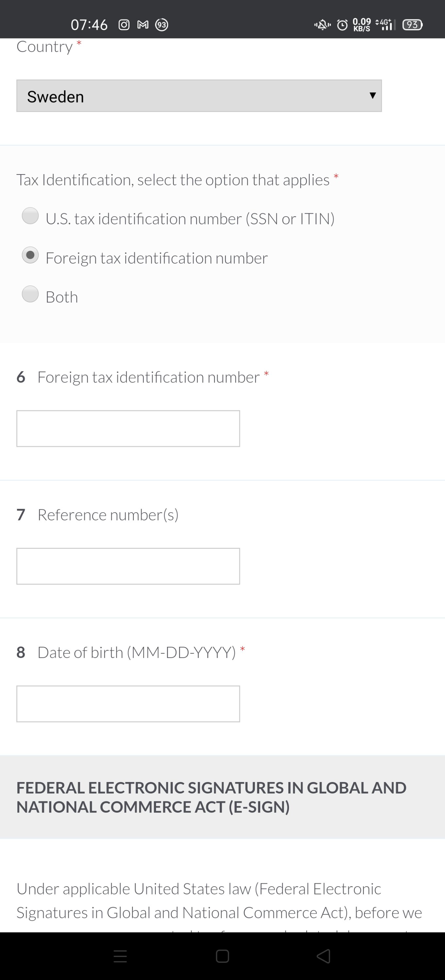Tap the 07:46 clock in status bar
This screenshot has width=445, height=980.
89,25
